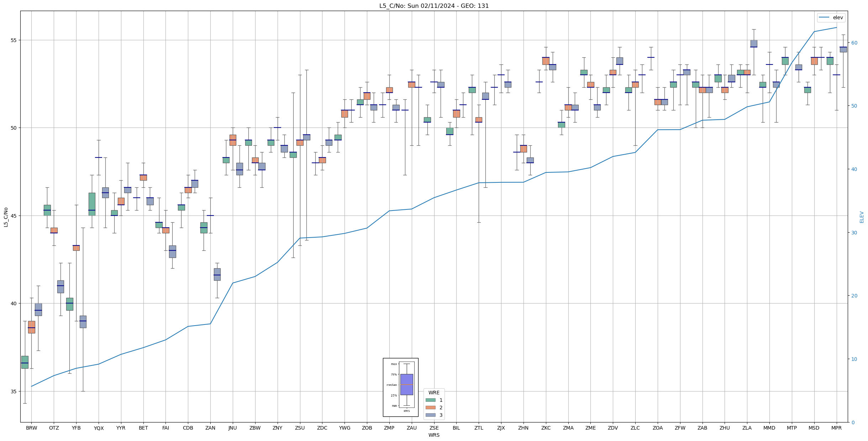Click the ZKC station tick label
The width and height of the screenshot is (868, 441).
pos(546,428)
